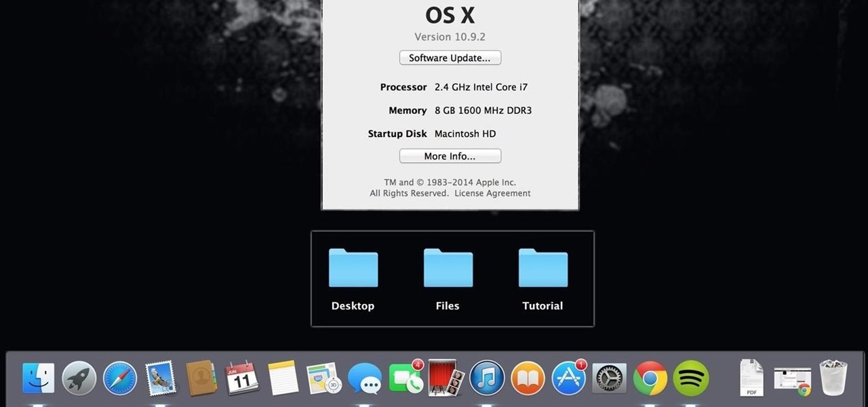This screenshot has width=868, height=407.
Task: Open the Calendar showing June 11
Action: click(242, 378)
